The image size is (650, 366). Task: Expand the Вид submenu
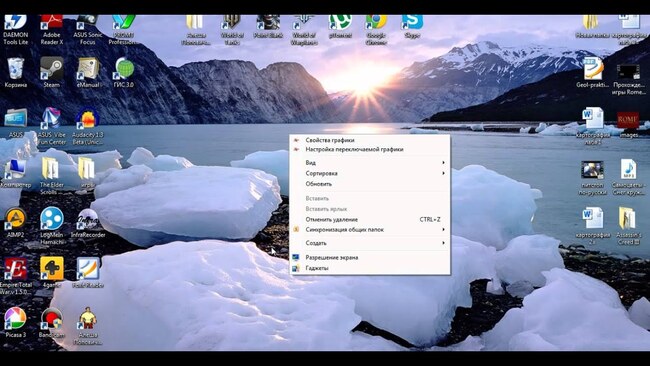click(x=370, y=162)
